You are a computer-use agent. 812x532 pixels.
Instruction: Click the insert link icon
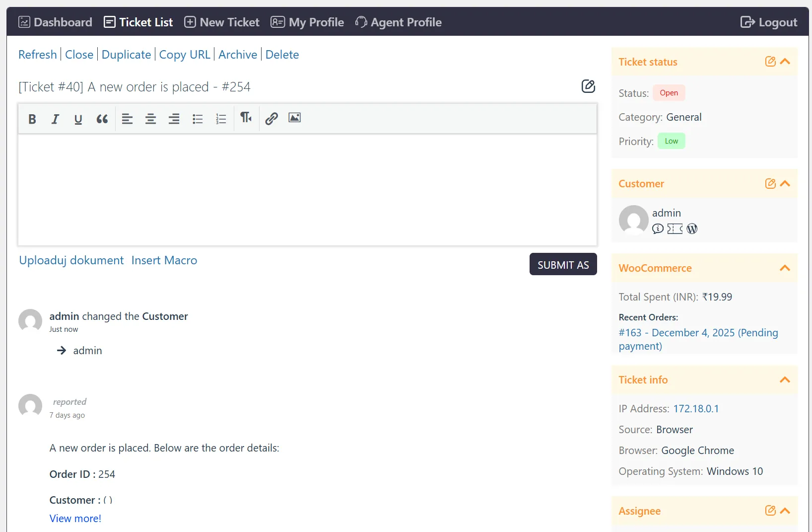(x=271, y=118)
